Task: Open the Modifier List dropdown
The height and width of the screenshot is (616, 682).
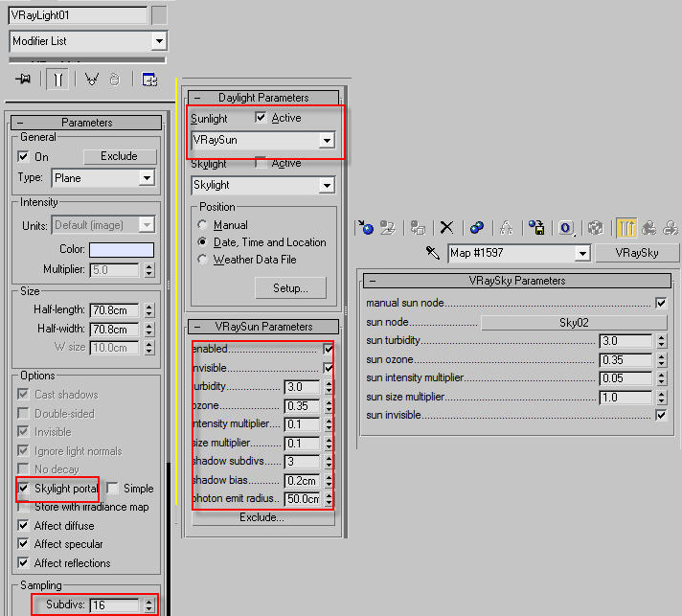Action: pyautogui.click(x=159, y=41)
